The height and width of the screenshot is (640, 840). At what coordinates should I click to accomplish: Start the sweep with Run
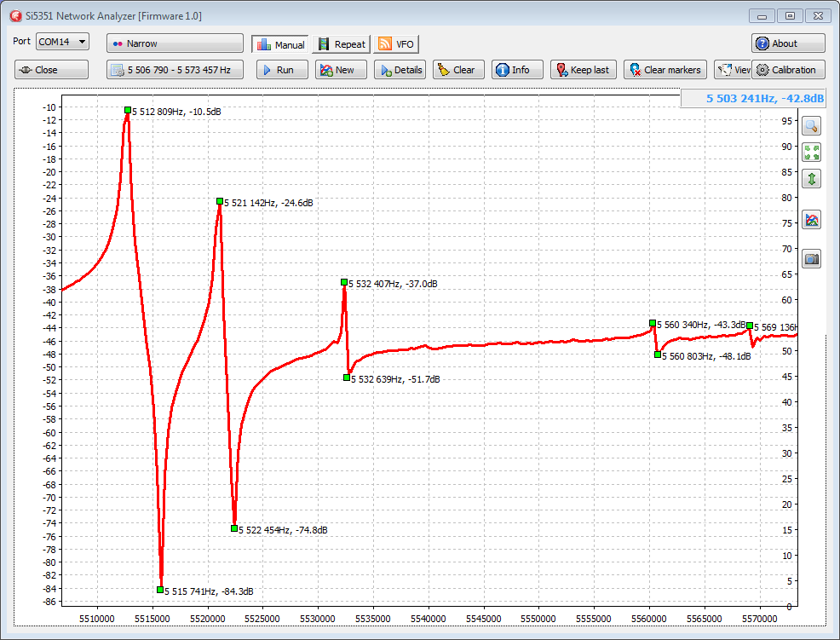pyautogui.click(x=282, y=70)
